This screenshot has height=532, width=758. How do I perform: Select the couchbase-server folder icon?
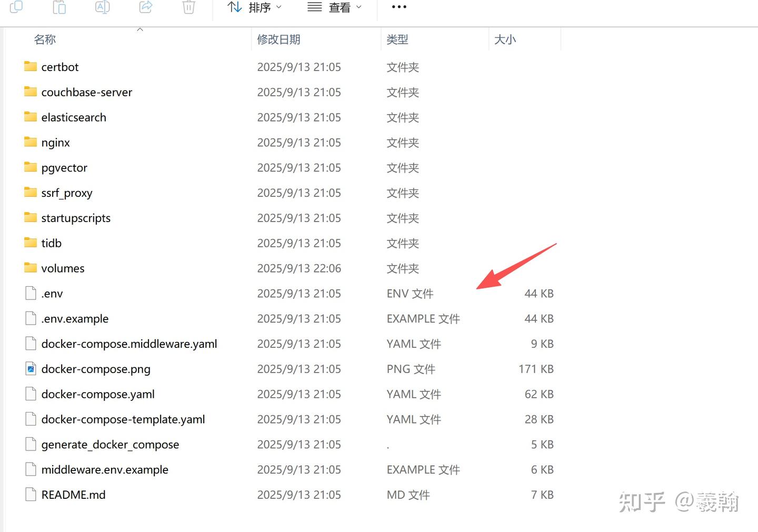click(x=31, y=92)
